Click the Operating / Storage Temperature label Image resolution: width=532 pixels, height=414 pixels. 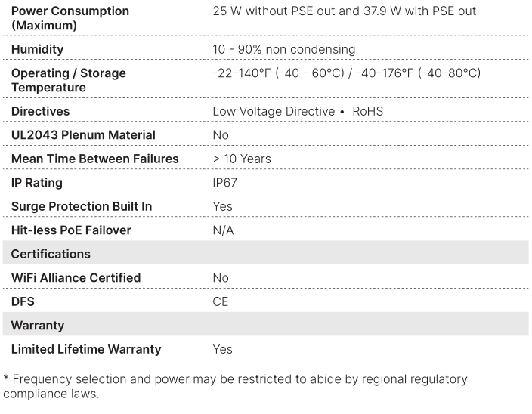coord(68,80)
